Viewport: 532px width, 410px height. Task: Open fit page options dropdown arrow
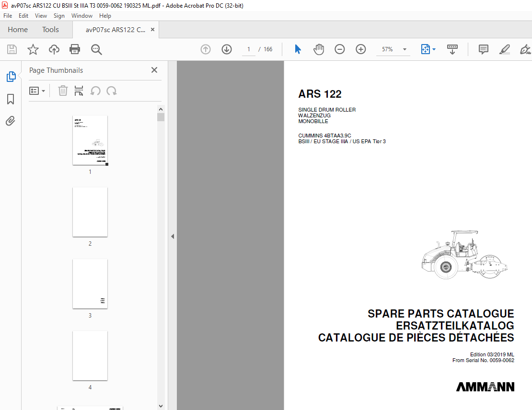click(x=434, y=49)
